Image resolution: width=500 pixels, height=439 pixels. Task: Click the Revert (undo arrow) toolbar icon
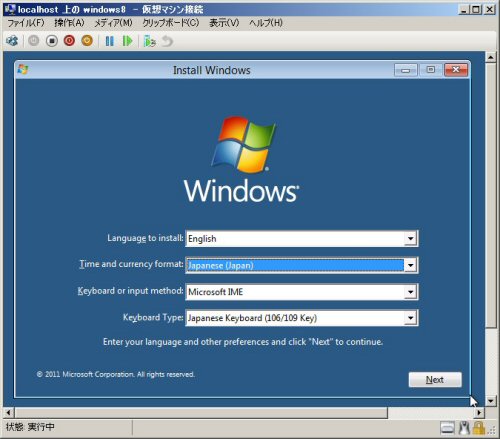tap(167, 41)
